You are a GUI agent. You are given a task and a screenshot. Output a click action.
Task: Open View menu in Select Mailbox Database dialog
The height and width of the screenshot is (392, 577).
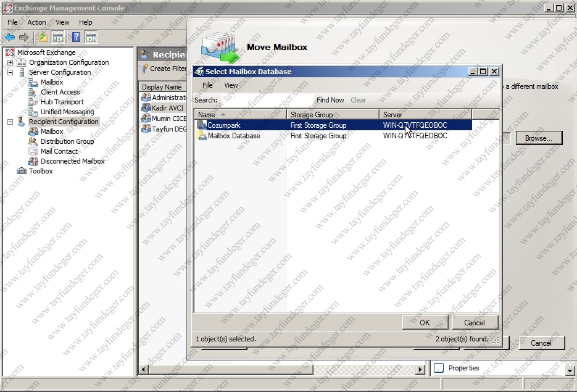(x=231, y=85)
